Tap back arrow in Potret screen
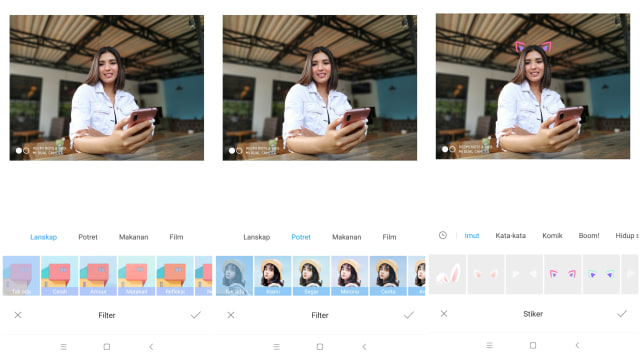Image resolution: width=640 pixels, height=360 pixels. tap(364, 347)
